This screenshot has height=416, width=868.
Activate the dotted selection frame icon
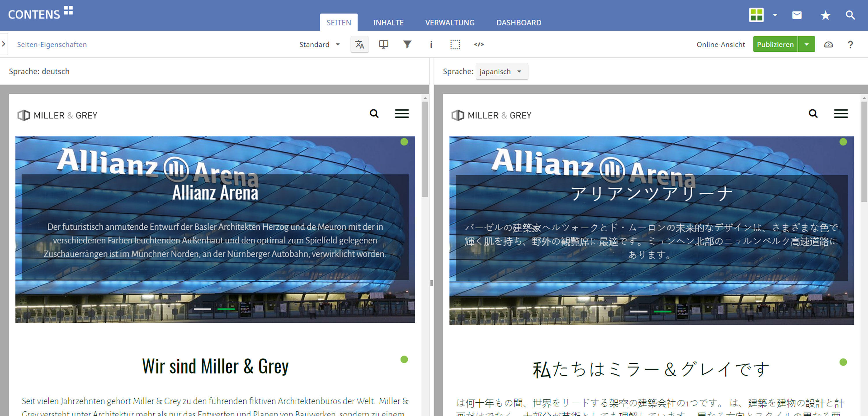tap(455, 44)
